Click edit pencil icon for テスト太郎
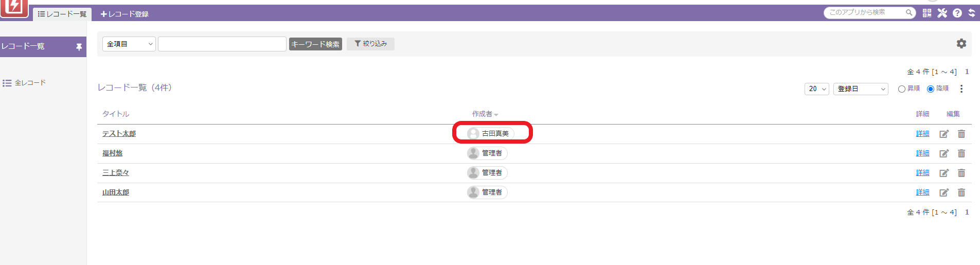This screenshot has height=265, width=980. (943, 134)
